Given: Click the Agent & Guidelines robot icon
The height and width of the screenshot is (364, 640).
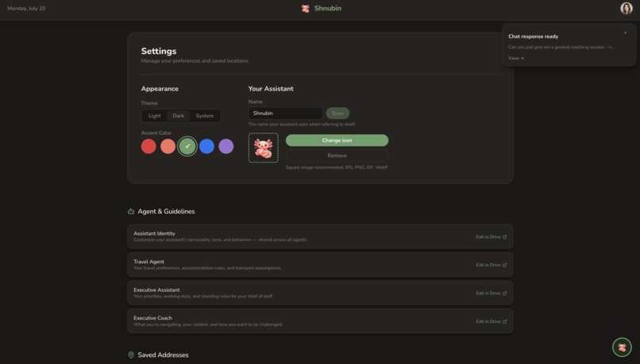Looking at the screenshot, I should 131,211.
